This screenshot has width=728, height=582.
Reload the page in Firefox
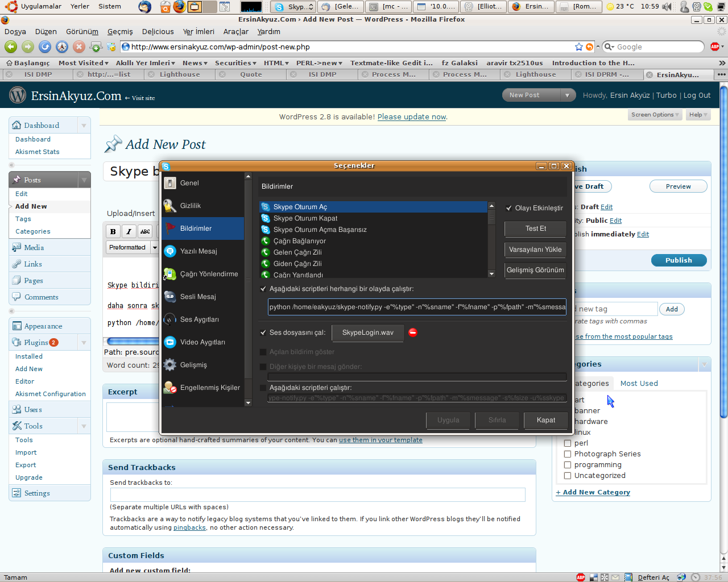pos(45,47)
